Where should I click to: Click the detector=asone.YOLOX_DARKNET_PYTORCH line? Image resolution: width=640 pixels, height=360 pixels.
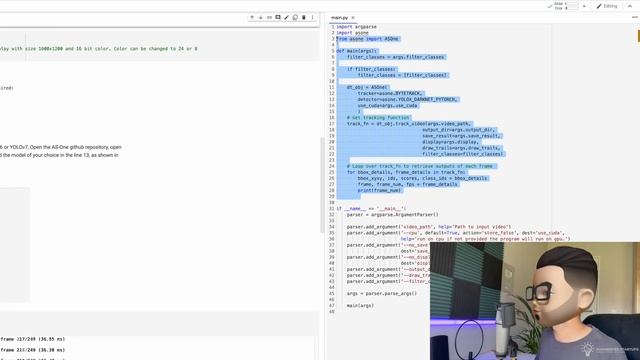coord(408,100)
